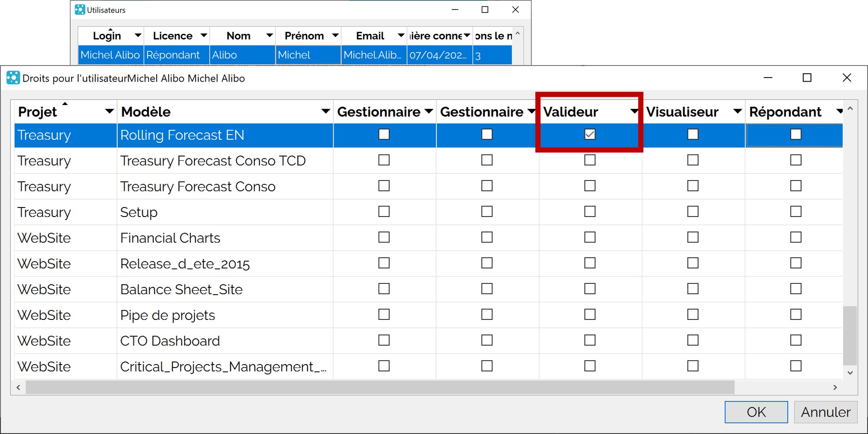Click the horizontal scrollbar right arrow

835,387
